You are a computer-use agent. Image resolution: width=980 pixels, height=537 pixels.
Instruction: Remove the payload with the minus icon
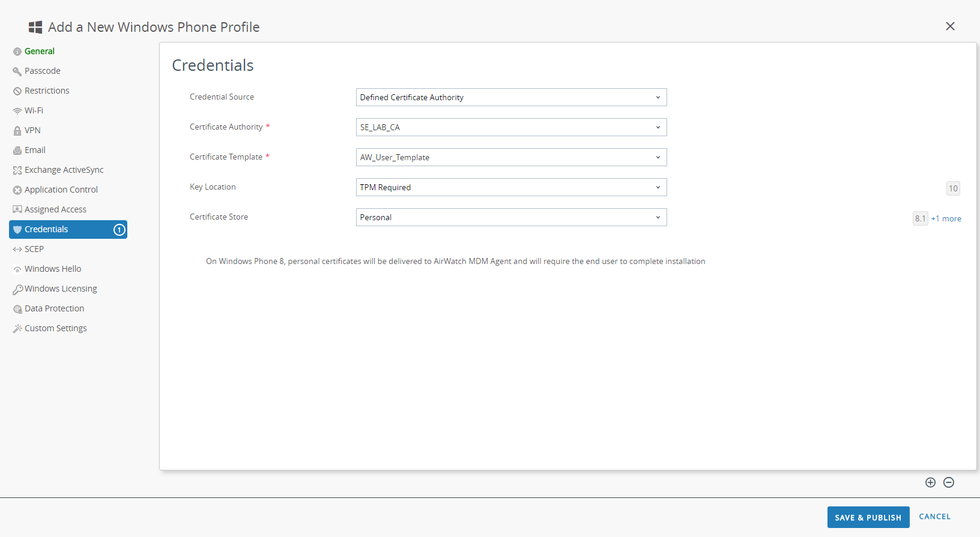pyautogui.click(x=949, y=482)
